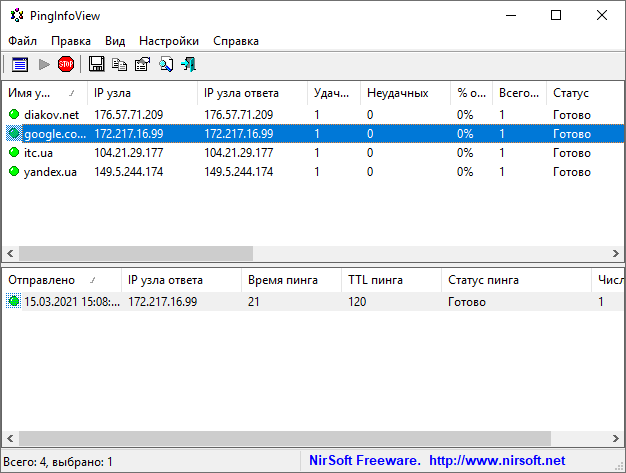Sort by the Удач... column header

(x=334, y=93)
